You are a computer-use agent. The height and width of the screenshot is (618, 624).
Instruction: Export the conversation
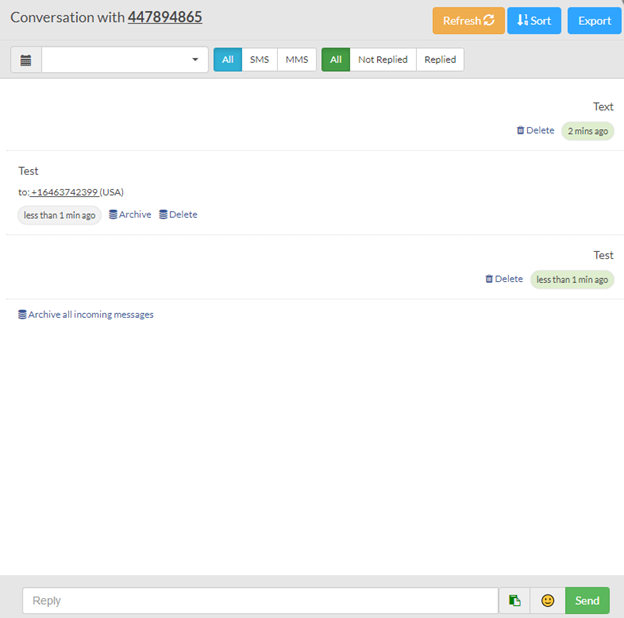(x=595, y=21)
